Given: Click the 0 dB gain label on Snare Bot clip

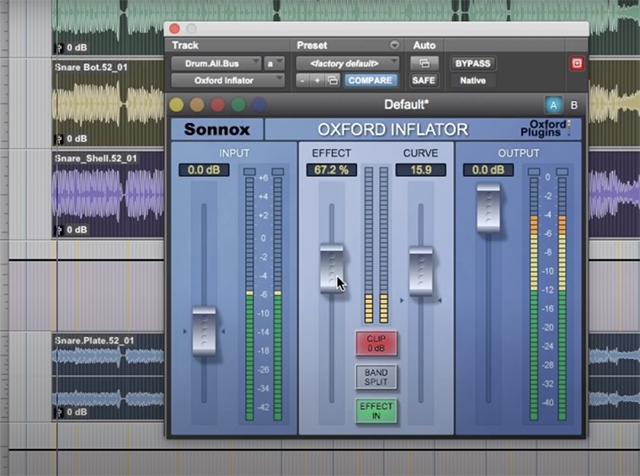Looking at the screenshot, I should click(x=77, y=139).
